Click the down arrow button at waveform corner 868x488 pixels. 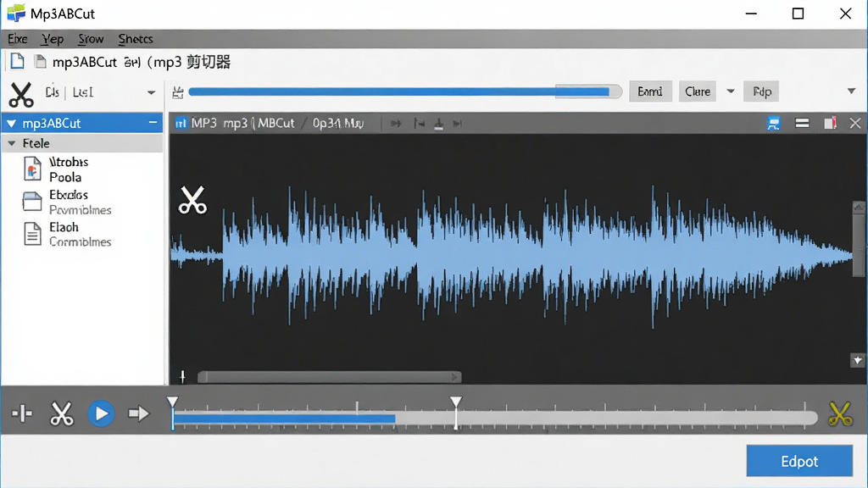click(858, 361)
